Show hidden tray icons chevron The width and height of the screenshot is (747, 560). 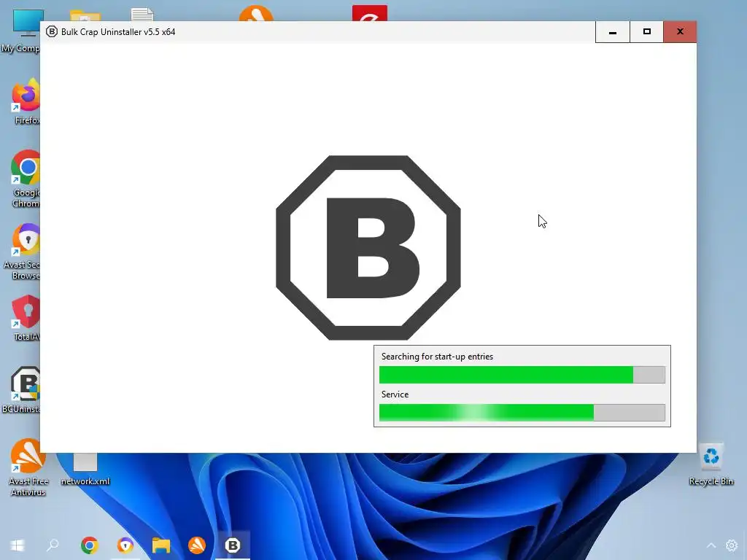[711, 545]
